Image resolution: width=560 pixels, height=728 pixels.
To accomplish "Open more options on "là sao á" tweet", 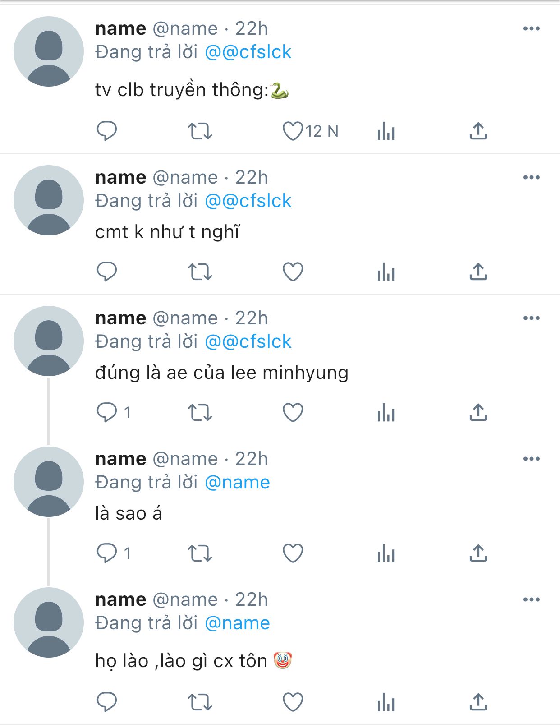I will [x=532, y=459].
